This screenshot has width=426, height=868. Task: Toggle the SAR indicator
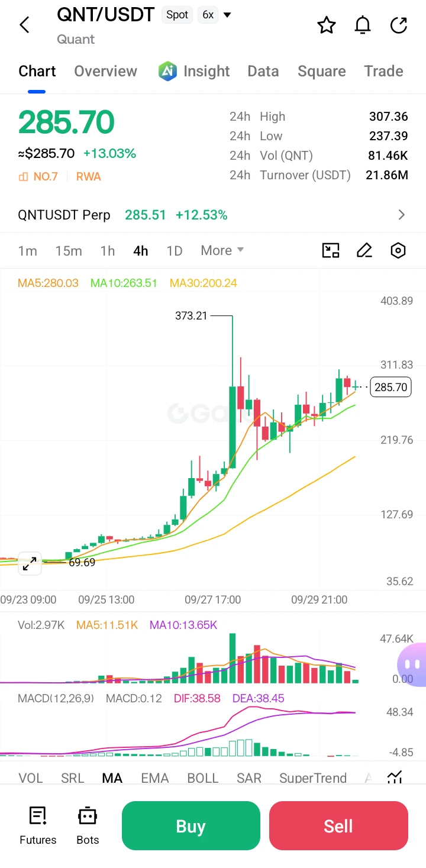tap(249, 777)
